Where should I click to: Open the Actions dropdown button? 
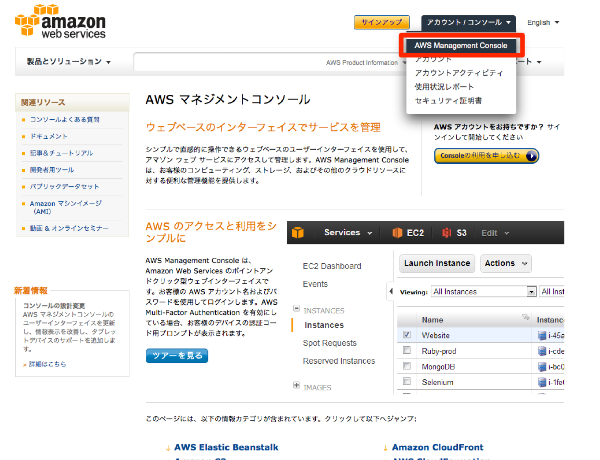[x=506, y=263]
